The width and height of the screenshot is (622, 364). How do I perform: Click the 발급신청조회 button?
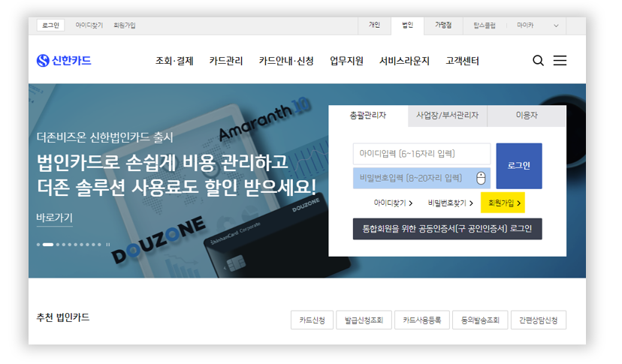pyautogui.click(x=364, y=320)
